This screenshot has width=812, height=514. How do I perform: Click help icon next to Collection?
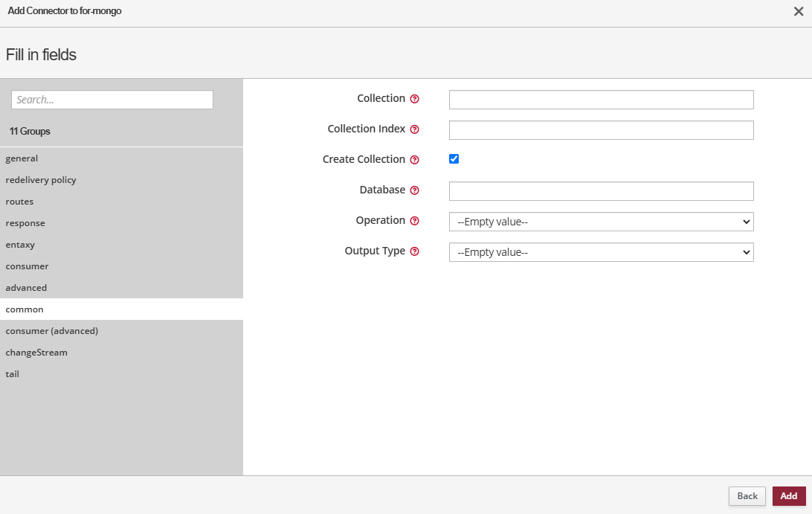tap(415, 99)
